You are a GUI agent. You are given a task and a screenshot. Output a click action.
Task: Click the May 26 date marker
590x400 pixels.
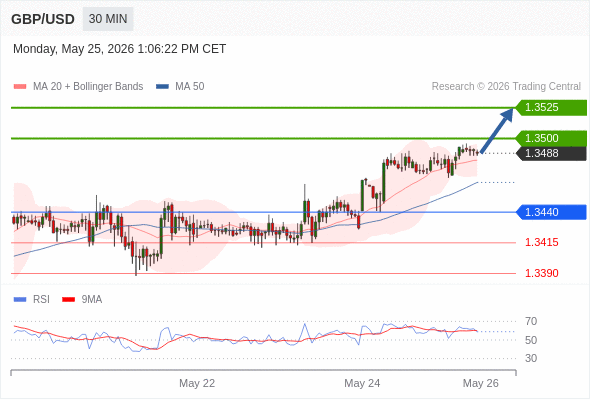tap(481, 383)
